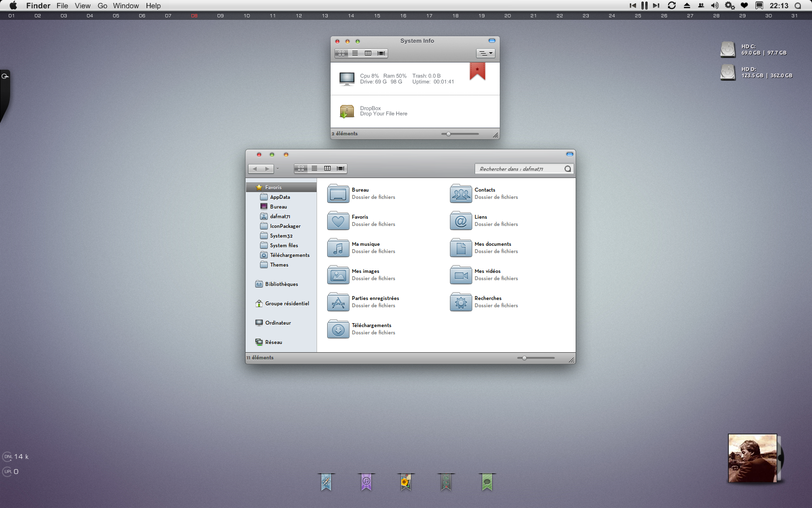The image size is (812, 508).
Task: Switch System Info to list view
Action: [355, 53]
